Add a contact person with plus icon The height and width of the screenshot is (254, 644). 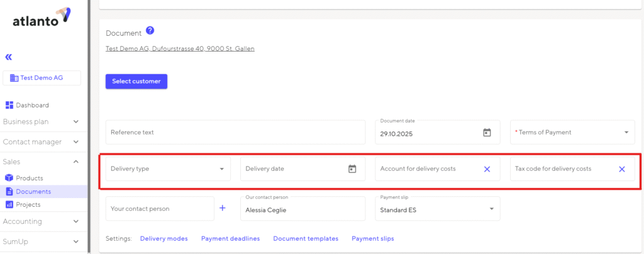point(223,208)
